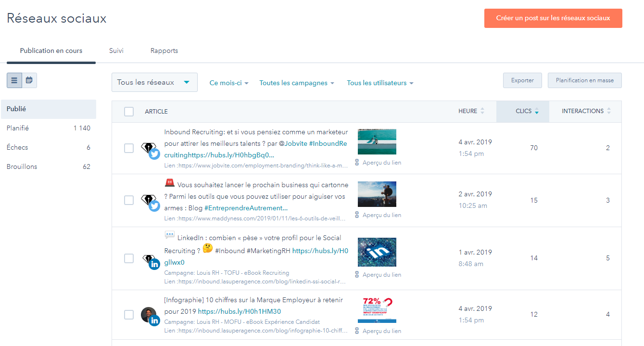Open hubs.ly link in Infographie post
Viewport: 644px width, 346px height.
click(x=240, y=311)
